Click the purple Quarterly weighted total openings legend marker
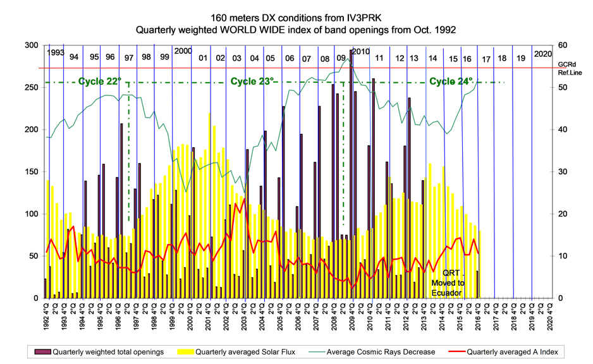This screenshot has height=364, width=593. (43, 352)
